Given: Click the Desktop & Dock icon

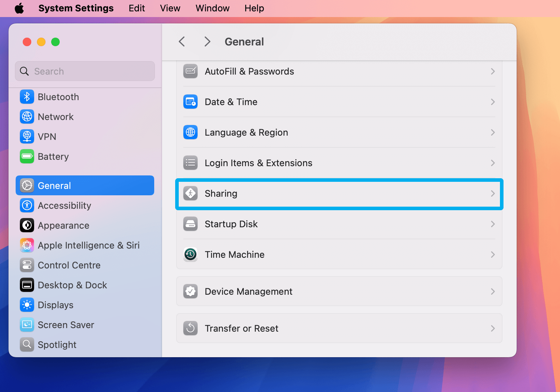Looking at the screenshot, I should point(27,285).
